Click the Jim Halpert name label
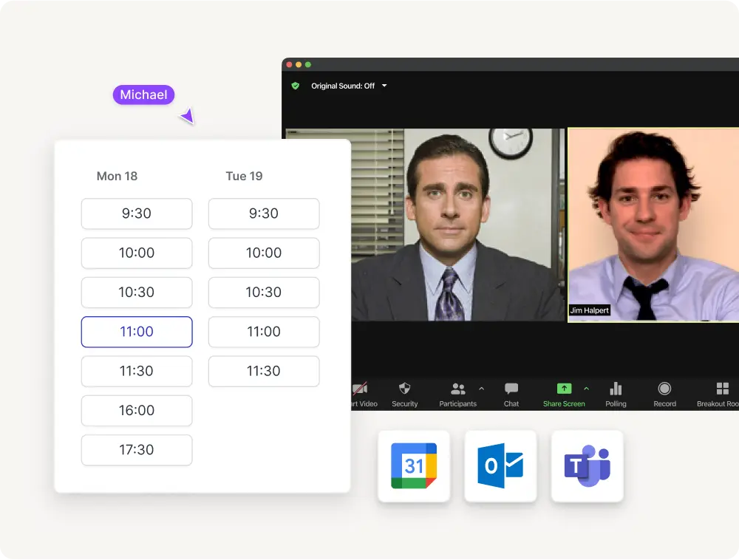This screenshot has width=739, height=560. click(589, 310)
